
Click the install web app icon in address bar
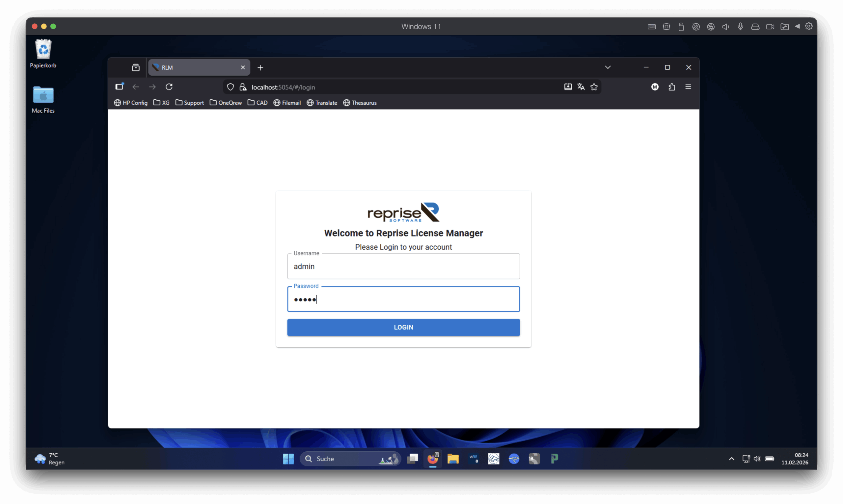pos(568,87)
